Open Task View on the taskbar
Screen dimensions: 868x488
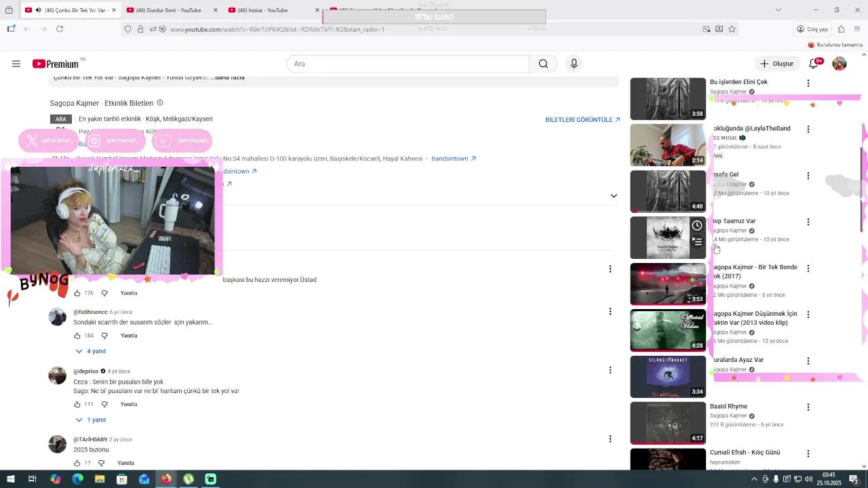click(x=32, y=479)
